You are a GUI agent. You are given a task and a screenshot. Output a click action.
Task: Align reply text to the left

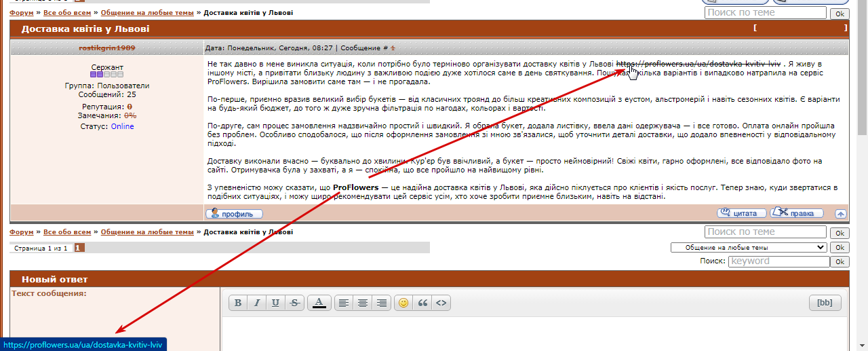[x=344, y=303]
